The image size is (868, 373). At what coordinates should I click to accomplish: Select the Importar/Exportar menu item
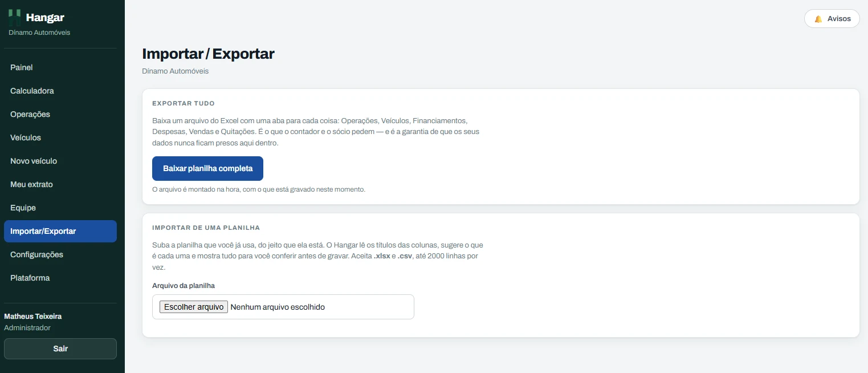point(60,231)
